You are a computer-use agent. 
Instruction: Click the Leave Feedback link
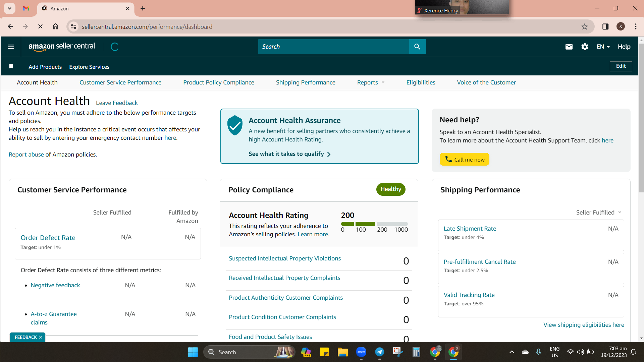pyautogui.click(x=117, y=103)
